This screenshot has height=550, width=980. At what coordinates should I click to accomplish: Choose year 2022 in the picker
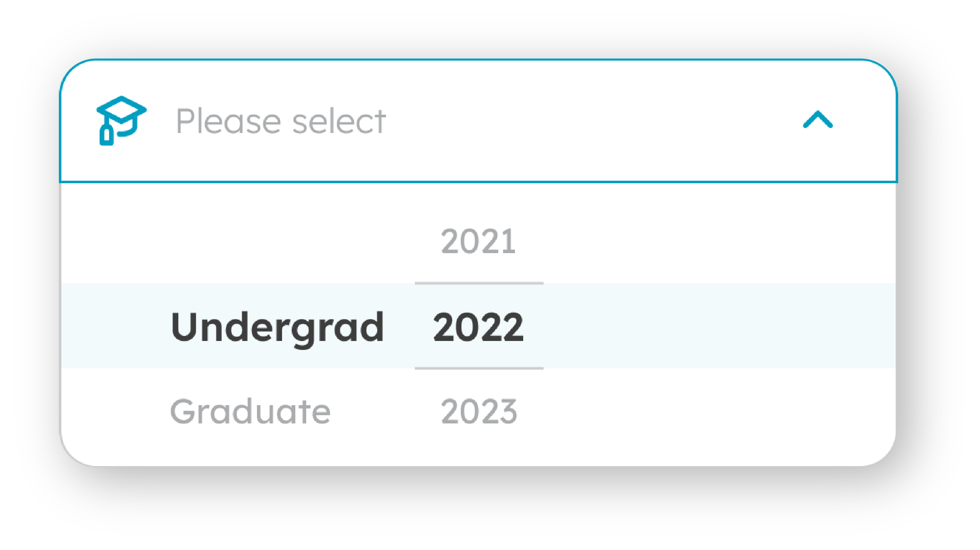(x=478, y=327)
